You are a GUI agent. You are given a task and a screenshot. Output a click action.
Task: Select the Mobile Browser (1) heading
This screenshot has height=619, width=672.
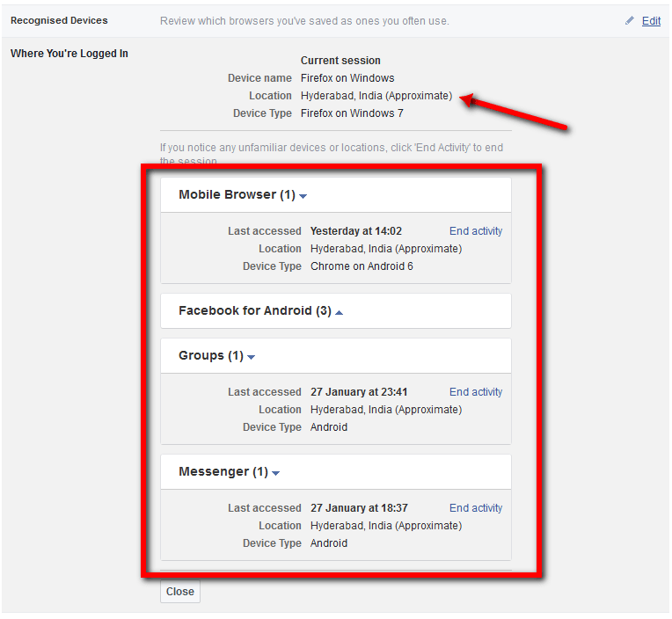237,194
